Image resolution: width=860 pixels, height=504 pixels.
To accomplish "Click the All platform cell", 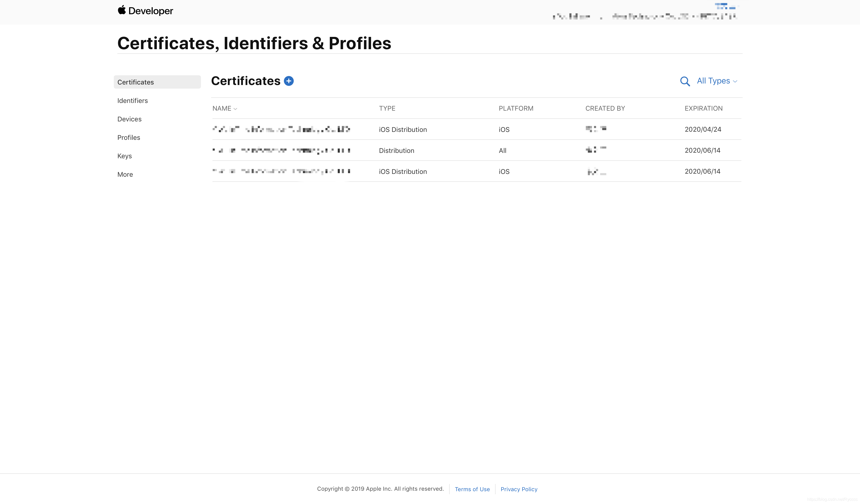I will coord(502,150).
